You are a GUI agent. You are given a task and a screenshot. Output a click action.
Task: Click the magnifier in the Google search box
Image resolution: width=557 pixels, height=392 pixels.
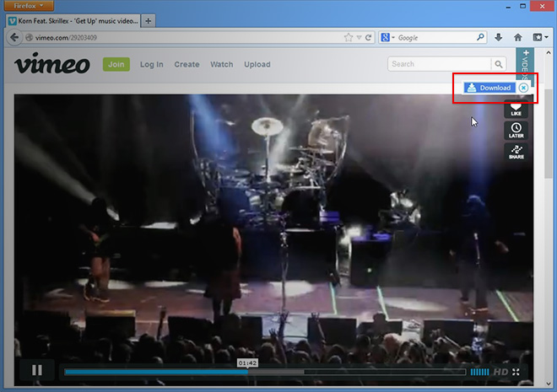pyautogui.click(x=480, y=37)
